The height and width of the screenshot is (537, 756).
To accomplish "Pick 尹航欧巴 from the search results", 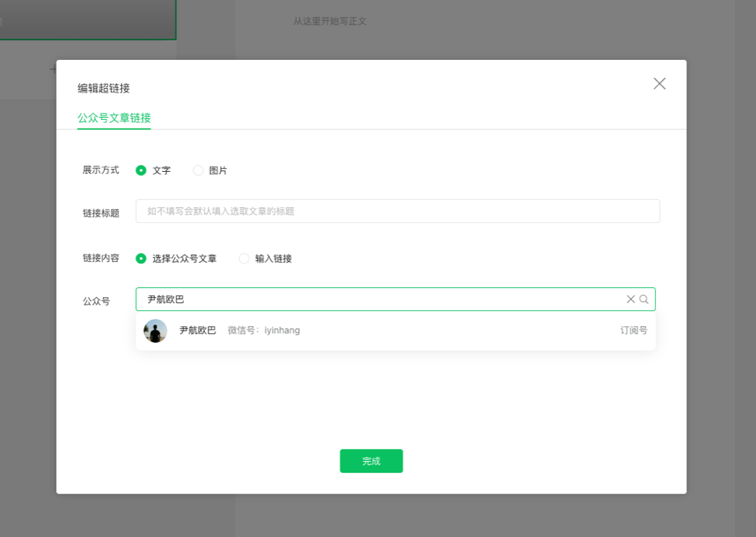I will click(198, 331).
